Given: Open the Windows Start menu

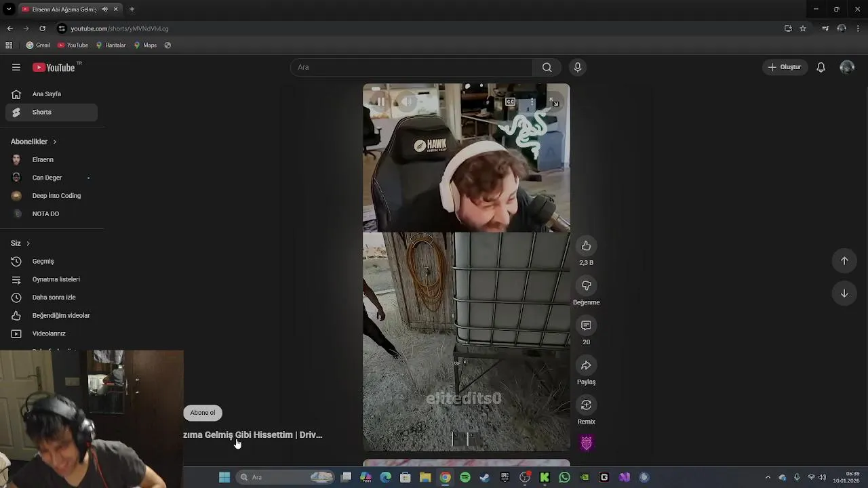Looking at the screenshot, I should coord(224,477).
